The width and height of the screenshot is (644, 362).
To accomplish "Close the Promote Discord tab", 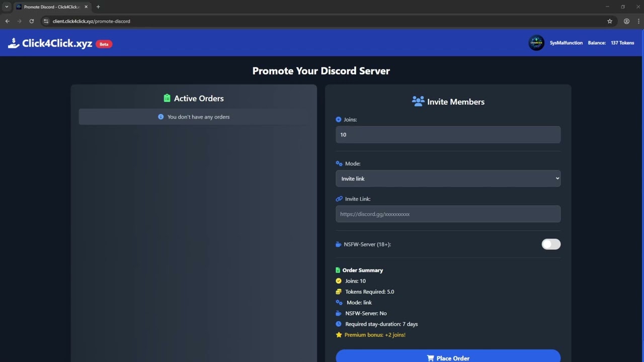I will [86, 7].
